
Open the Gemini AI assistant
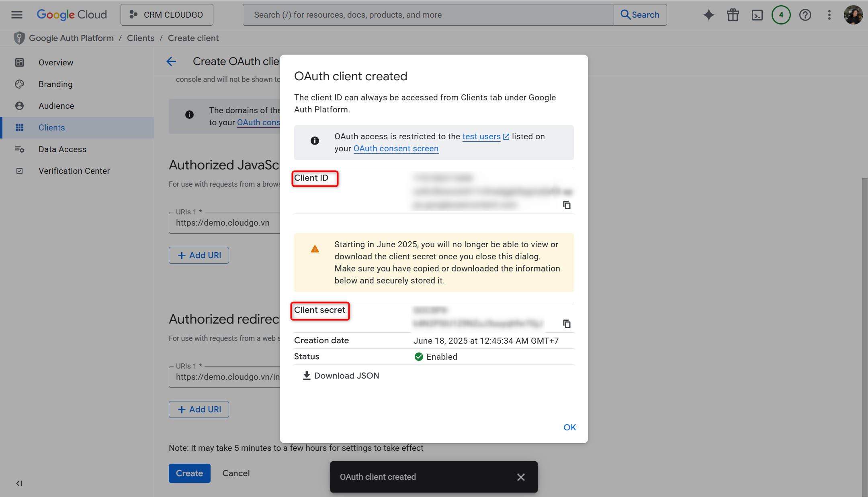coord(708,15)
